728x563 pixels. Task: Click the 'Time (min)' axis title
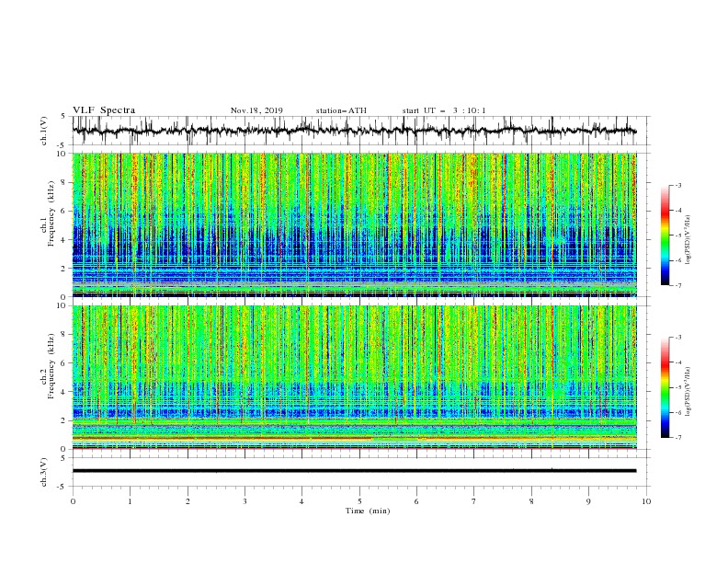[368, 511]
